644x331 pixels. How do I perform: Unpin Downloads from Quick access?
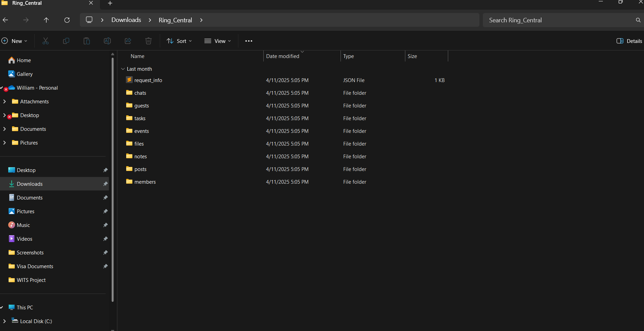point(105,184)
